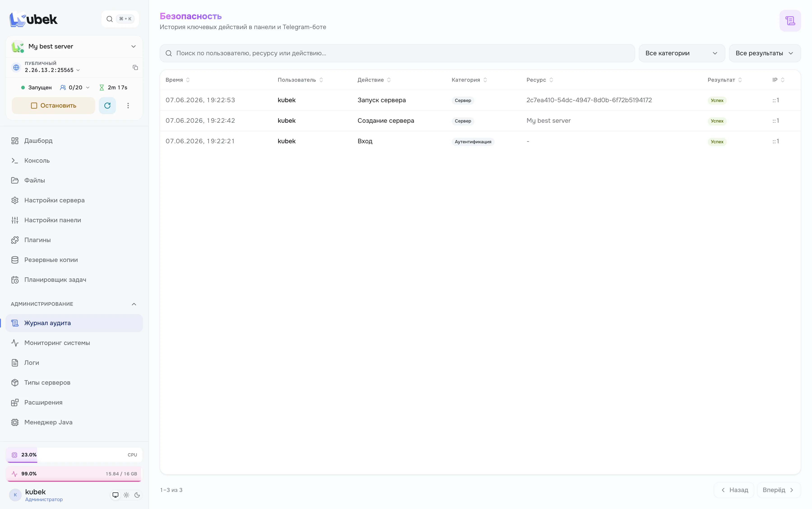Click resource ID 2c7ea410-54dc-4947-8d0b-6f72b5194172
The image size is (812, 509).
[x=589, y=100]
